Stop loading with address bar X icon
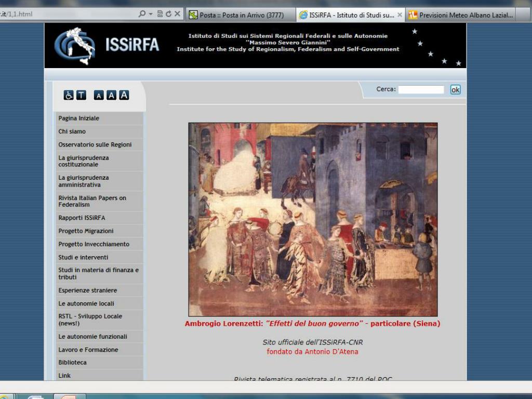The image size is (532, 399). [177, 14]
